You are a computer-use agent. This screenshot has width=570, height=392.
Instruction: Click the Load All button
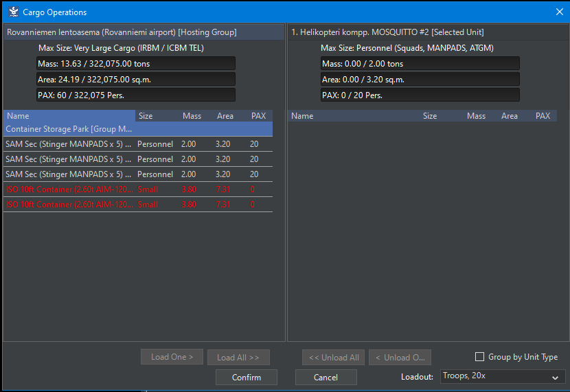pos(238,358)
